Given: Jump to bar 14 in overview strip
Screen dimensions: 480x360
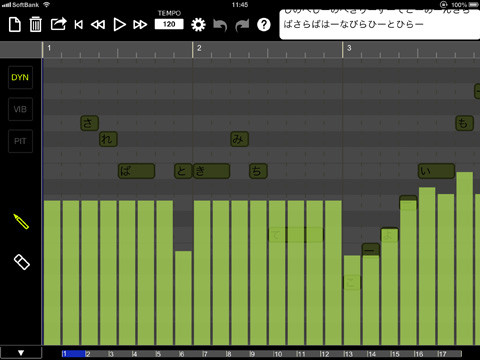Looking at the screenshot, I should click(x=371, y=354).
